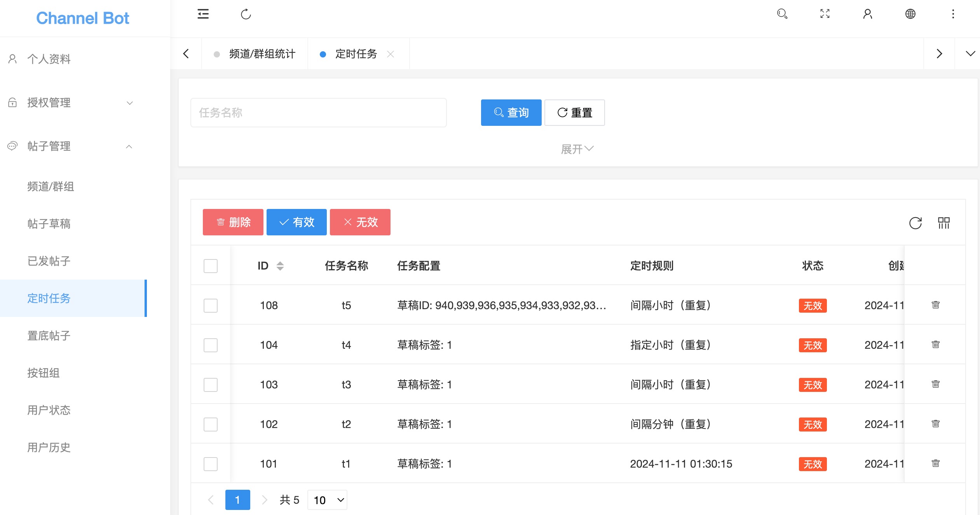
Task: Open the language globe icon
Action: pos(910,14)
